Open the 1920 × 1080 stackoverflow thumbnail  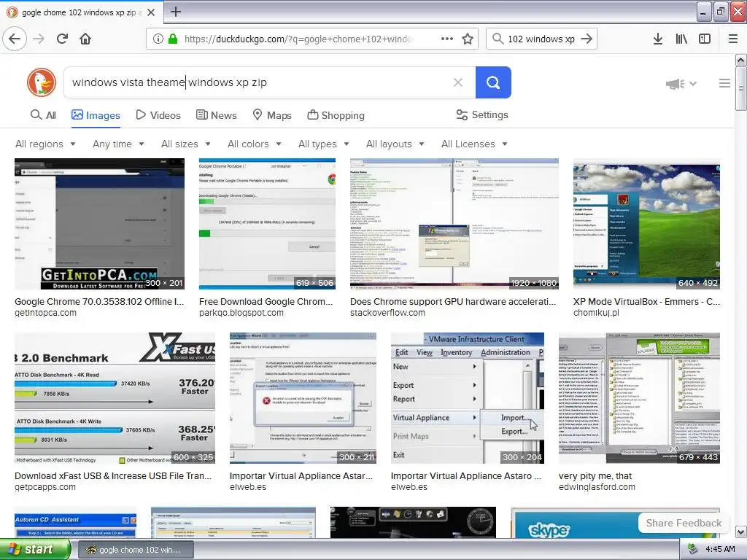(454, 224)
